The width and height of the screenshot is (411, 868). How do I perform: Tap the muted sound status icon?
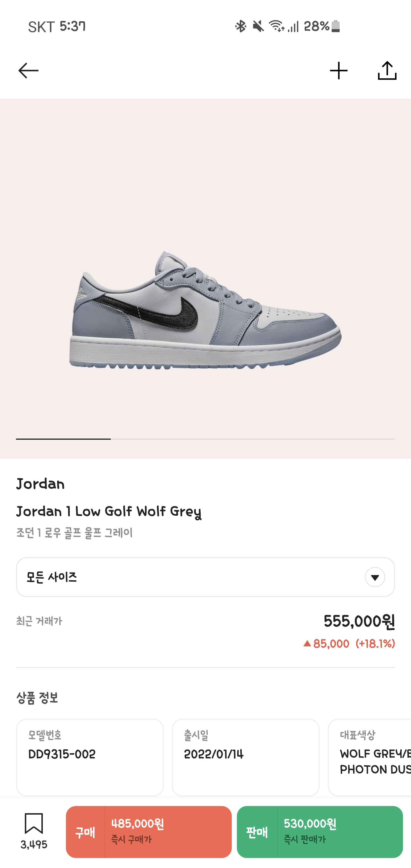point(258,26)
